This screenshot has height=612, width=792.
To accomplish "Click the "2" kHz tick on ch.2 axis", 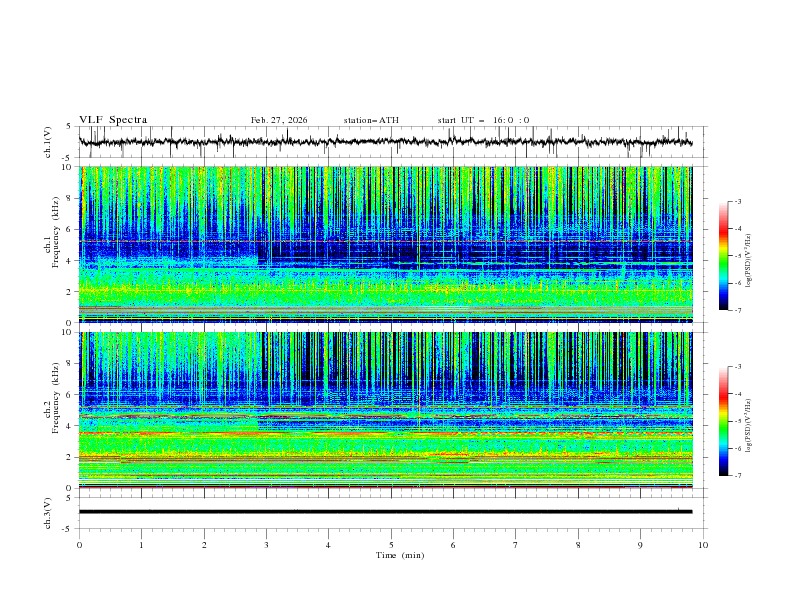I will [71, 457].
